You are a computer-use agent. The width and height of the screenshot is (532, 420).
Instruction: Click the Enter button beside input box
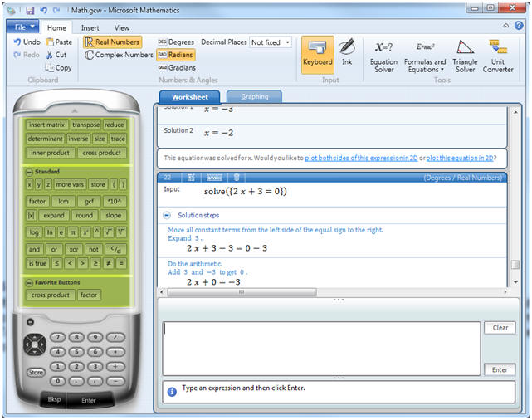point(500,369)
